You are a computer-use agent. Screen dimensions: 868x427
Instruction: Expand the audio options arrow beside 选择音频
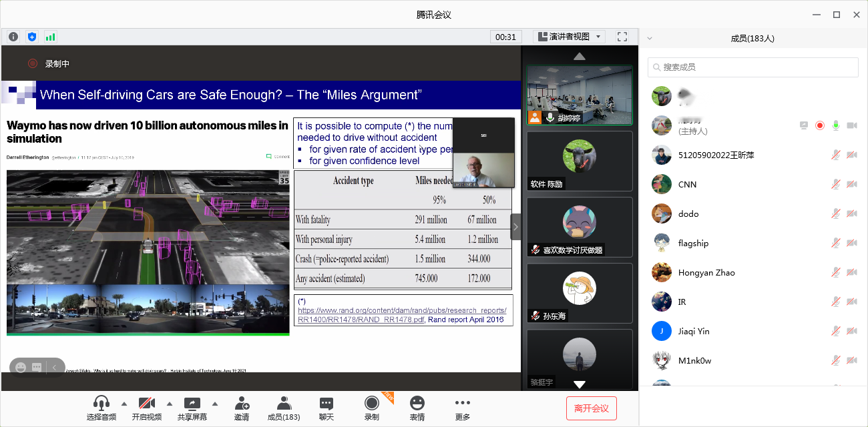tap(124, 404)
